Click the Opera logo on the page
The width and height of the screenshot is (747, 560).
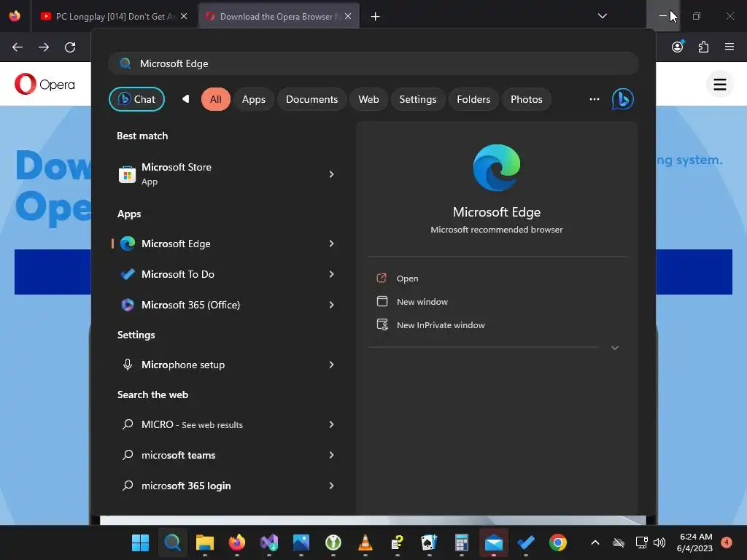44,85
